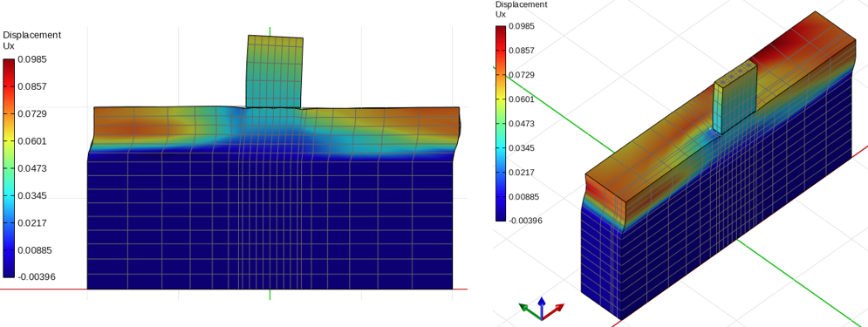Click the 0.0857 value in the right legend

click(x=523, y=51)
